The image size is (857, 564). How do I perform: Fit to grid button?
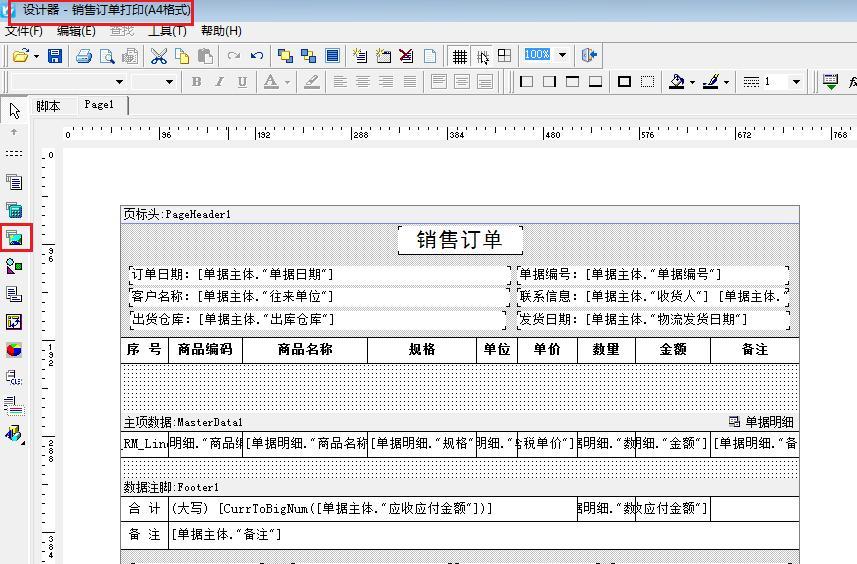click(505, 56)
